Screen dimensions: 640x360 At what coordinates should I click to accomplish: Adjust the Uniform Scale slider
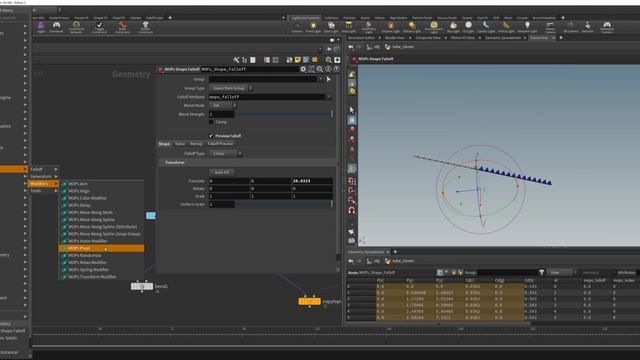coord(284,204)
